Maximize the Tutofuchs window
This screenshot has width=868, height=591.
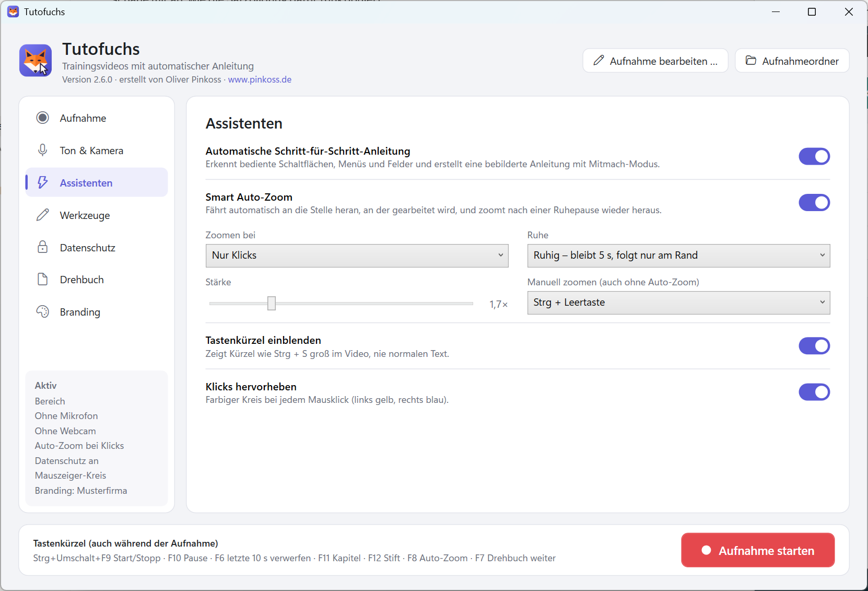pyautogui.click(x=812, y=11)
